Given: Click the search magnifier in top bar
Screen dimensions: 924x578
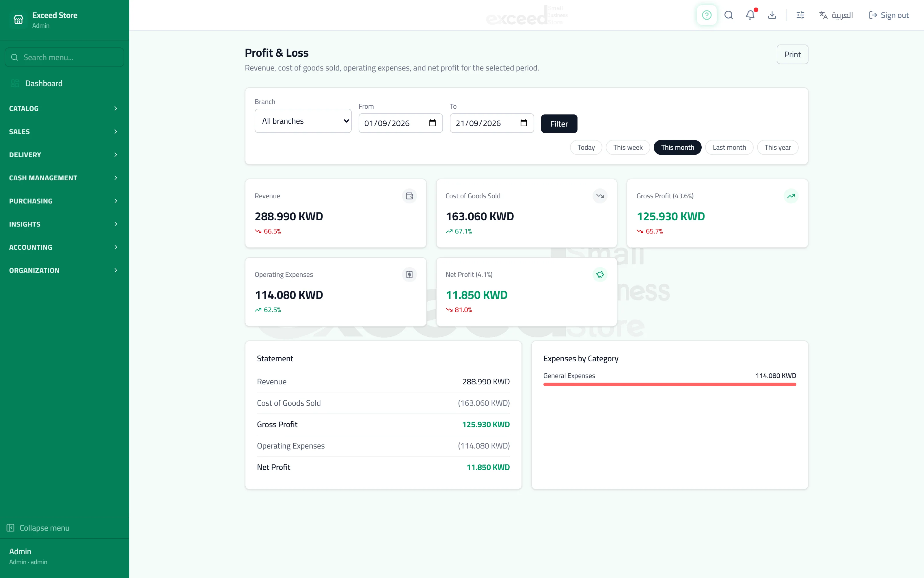Looking at the screenshot, I should click(729, 15).
